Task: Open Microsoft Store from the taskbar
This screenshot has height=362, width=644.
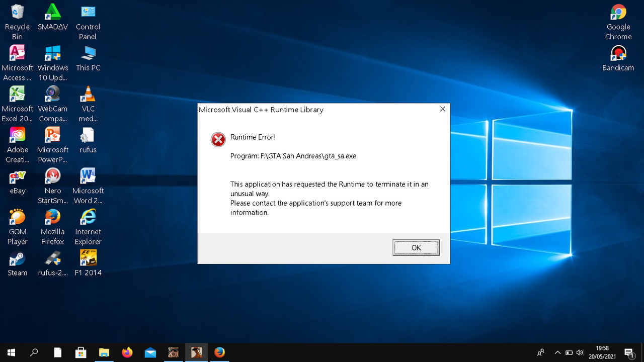Action: point(80,352)
